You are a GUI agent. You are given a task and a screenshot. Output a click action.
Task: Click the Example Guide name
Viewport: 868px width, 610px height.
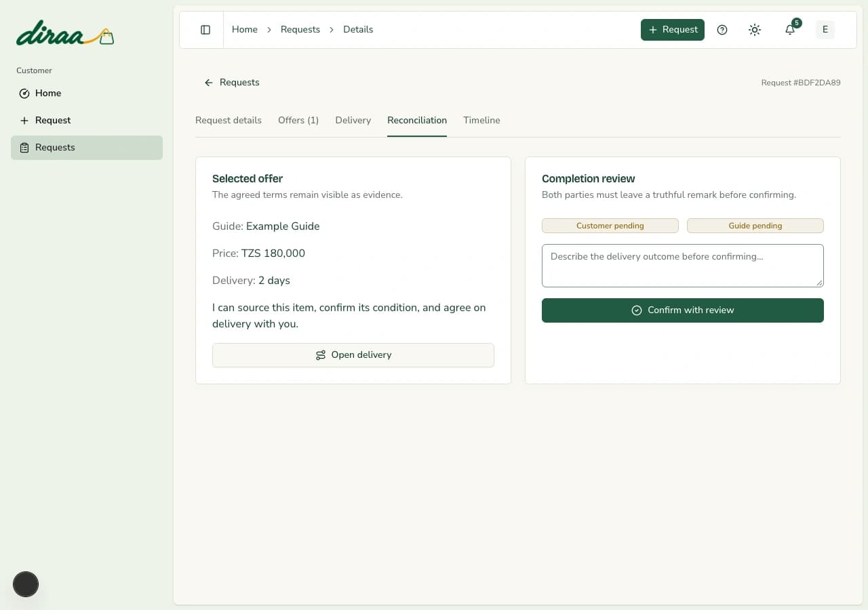coord(283,226)
